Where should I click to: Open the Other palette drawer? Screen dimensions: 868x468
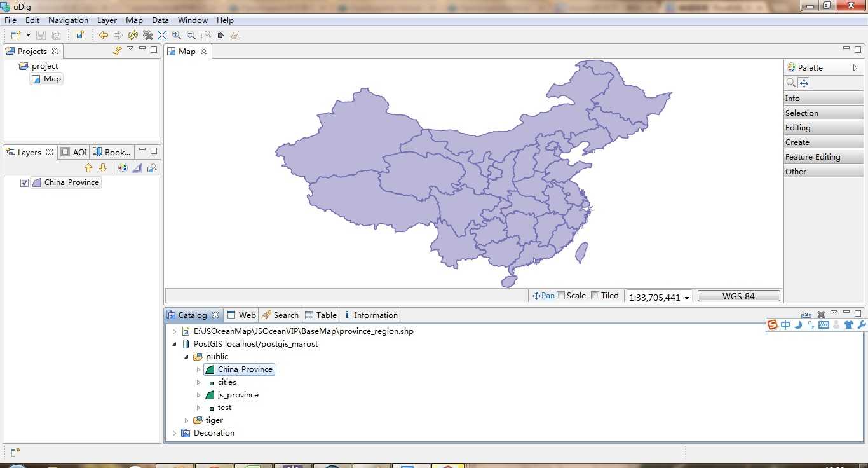[824, 171]
